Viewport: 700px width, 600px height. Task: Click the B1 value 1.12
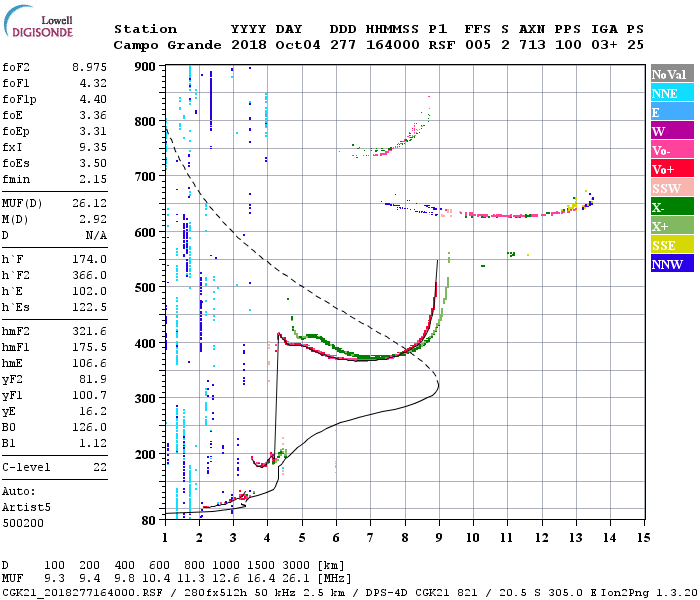coord(93,443)
